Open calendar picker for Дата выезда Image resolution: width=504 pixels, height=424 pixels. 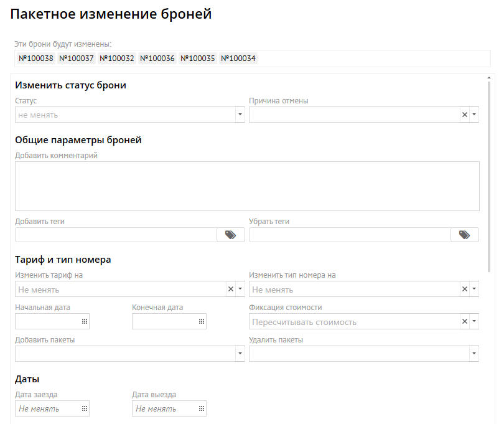coord(202,408)
